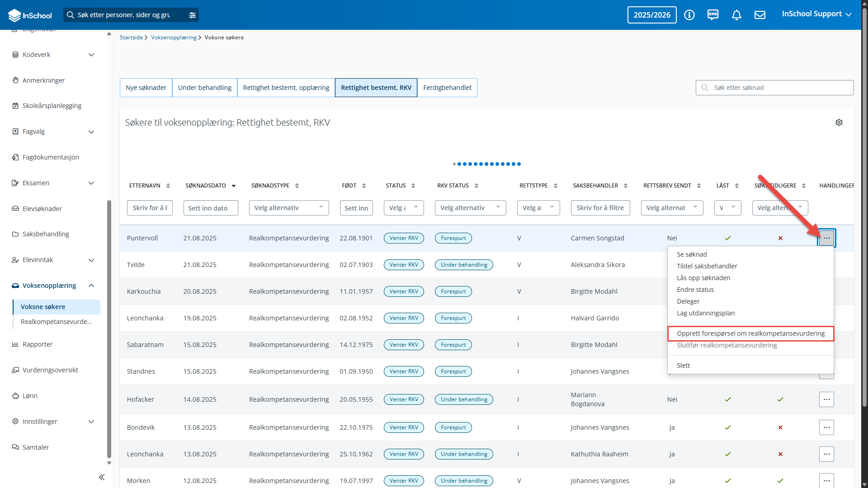Click the Søk etter søknad field

tap(774, 88)
